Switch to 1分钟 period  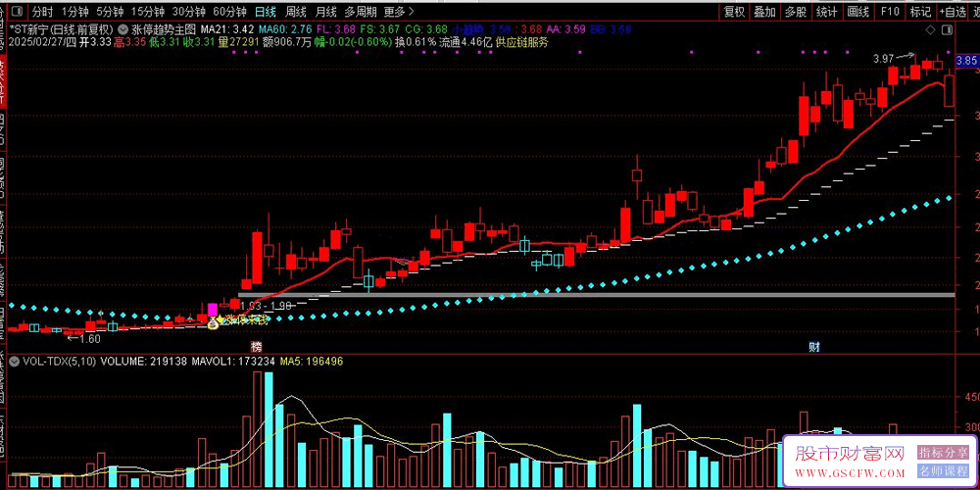coord(75,11)
